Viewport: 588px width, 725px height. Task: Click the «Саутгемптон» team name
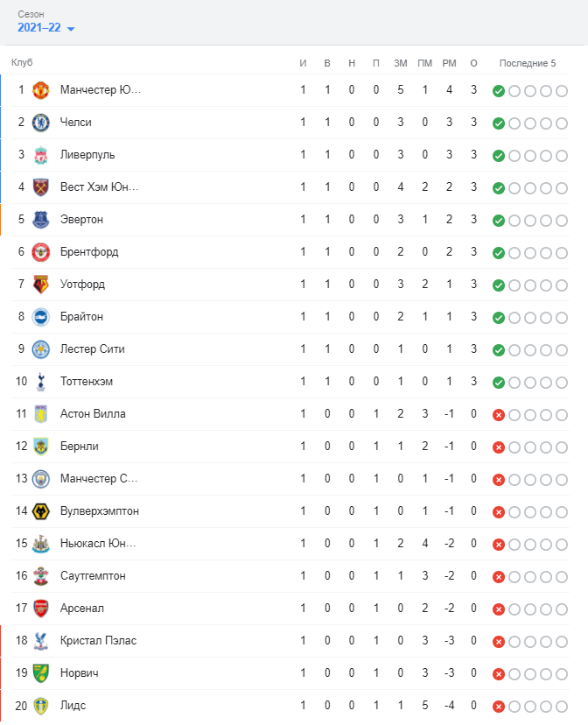[93, 576]
